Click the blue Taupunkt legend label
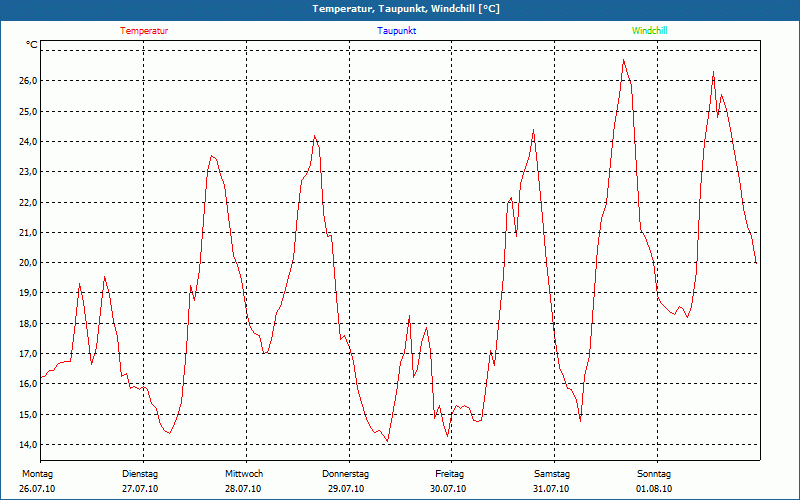This screenshot has height=500, width=800. (396, 31)
